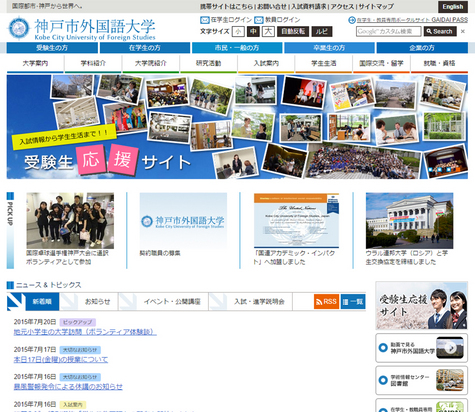
Task: Open the 国連アカデミック・インパクト certificate thumbnail
Action: coord(296,221)
